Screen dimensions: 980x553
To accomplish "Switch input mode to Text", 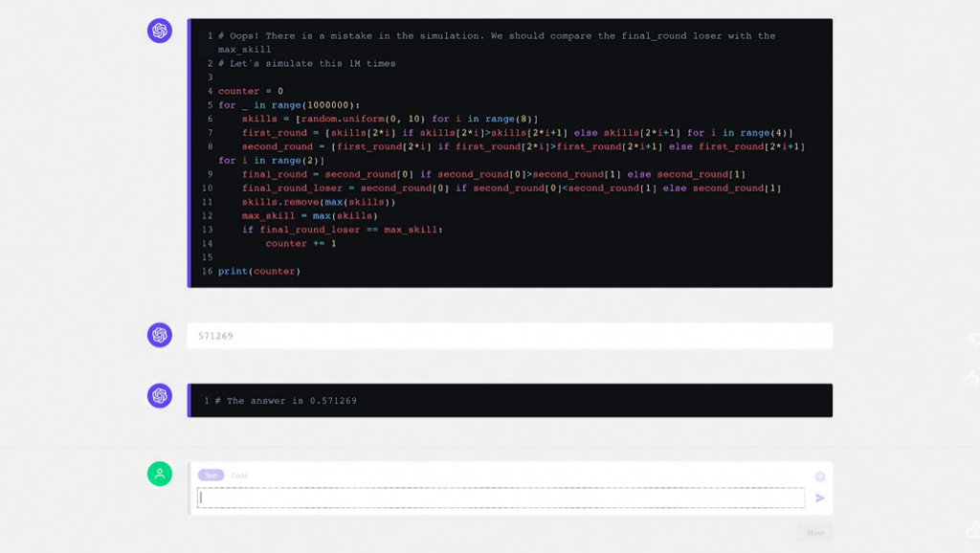I will [211, 476].
